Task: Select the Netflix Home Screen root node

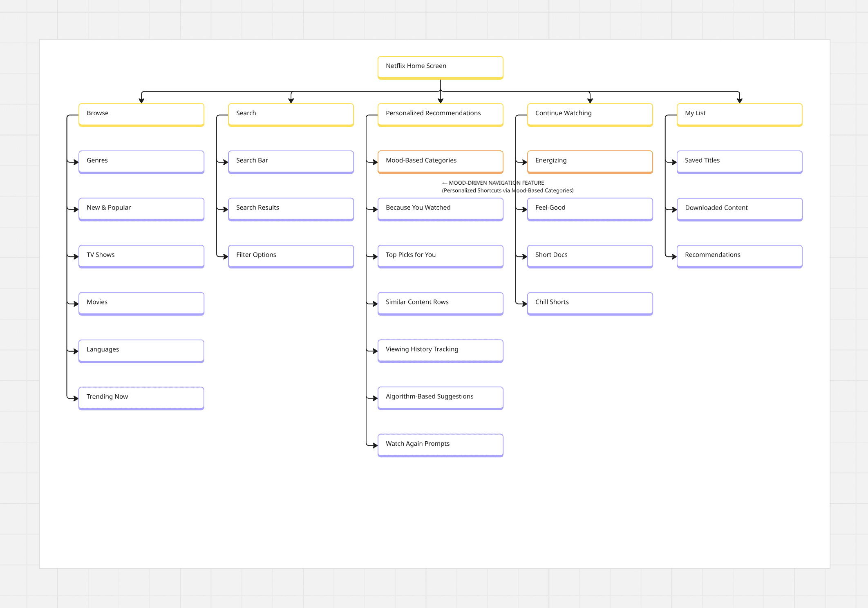Action: (x=440, y=67)
